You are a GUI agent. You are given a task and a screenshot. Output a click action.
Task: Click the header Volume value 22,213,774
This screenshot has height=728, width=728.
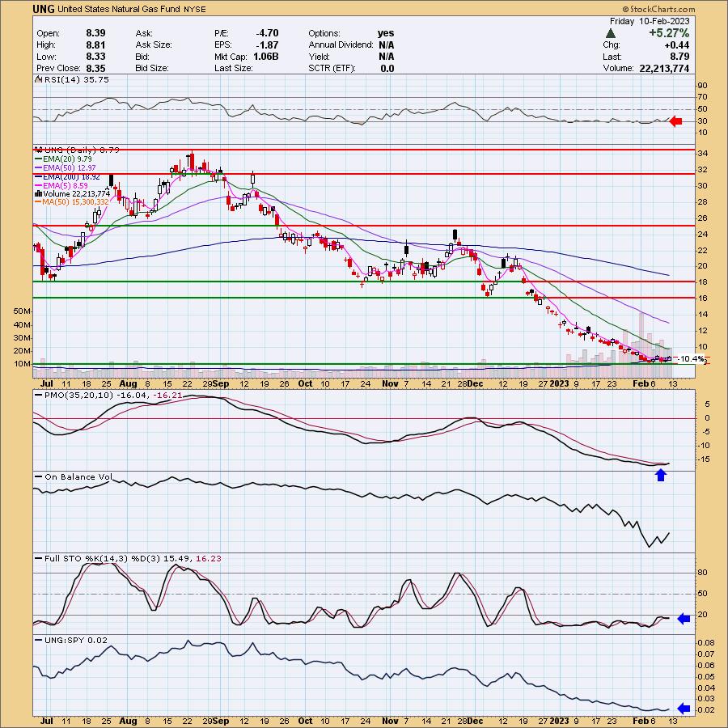pyautogui.click(x=664, y=68)
